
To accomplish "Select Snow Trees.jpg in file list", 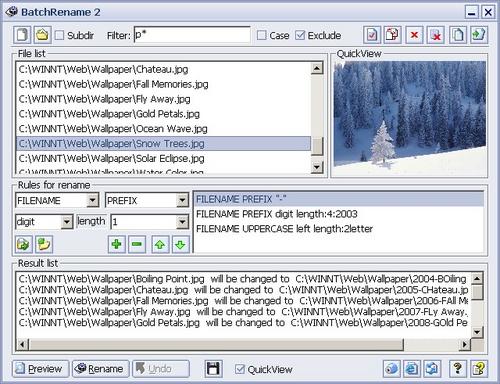I will coord(163,144).
